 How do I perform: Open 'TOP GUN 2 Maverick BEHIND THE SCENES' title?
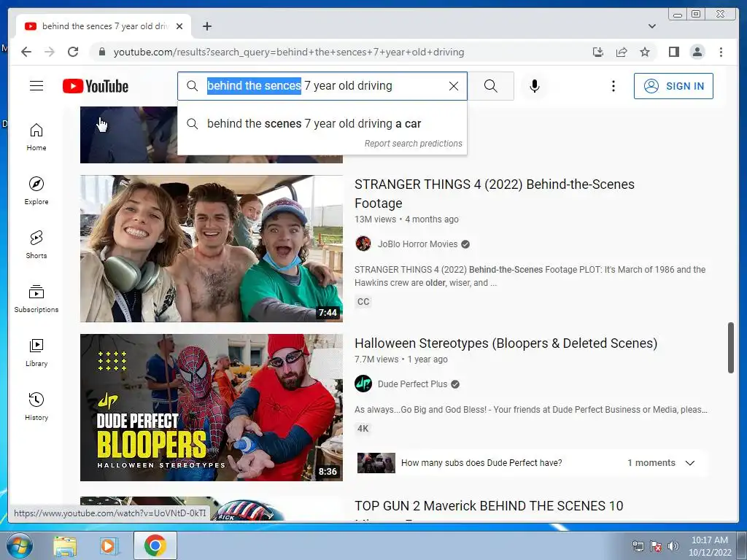pos(489,506)
